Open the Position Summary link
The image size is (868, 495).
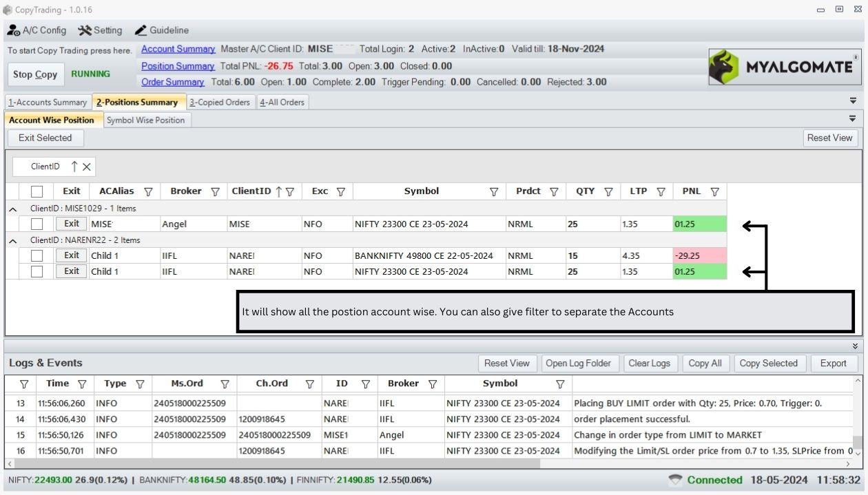(178, 66)
